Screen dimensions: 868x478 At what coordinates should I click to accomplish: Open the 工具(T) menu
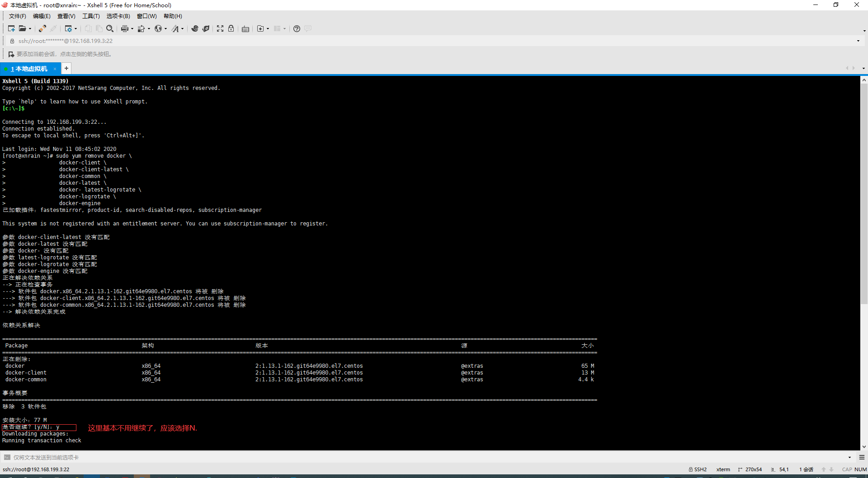[91, 16]
